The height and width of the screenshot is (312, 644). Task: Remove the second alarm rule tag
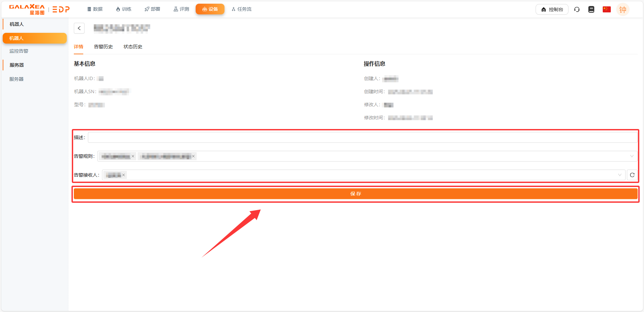point(193,156)
